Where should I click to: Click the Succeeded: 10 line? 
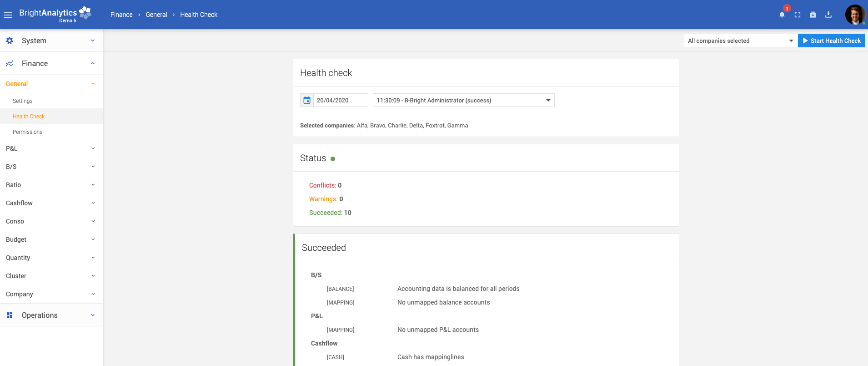point(330,213)
